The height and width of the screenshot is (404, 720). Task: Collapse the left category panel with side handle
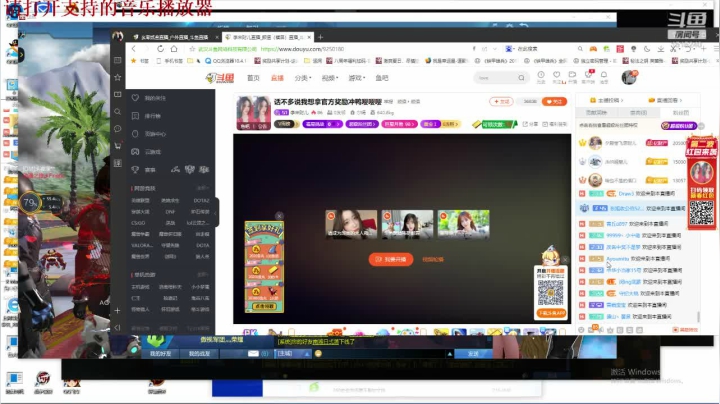[x=216, y=212]
